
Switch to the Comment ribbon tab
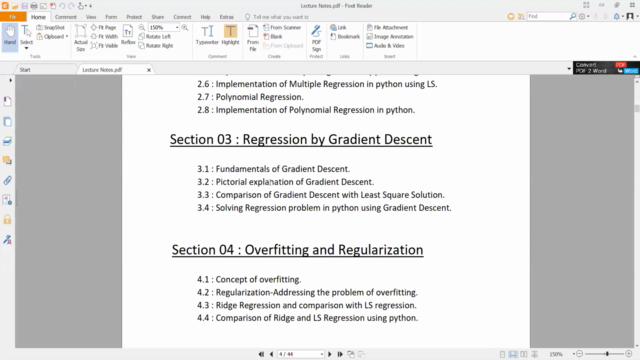point(66,17)
